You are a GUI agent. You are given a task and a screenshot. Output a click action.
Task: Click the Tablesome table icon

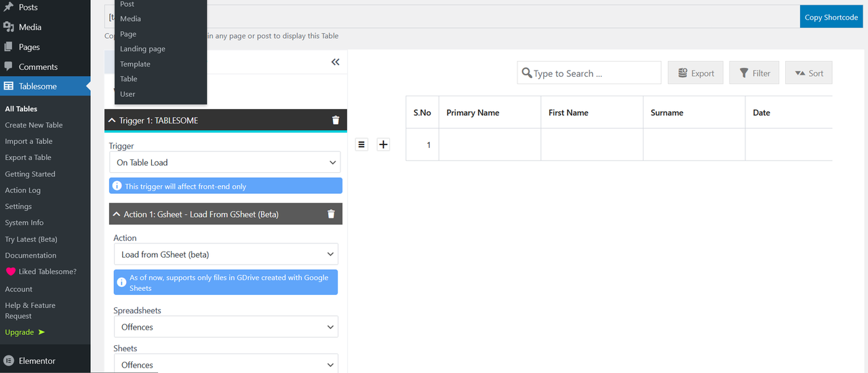pyautogui.click(x=9, y=86)
